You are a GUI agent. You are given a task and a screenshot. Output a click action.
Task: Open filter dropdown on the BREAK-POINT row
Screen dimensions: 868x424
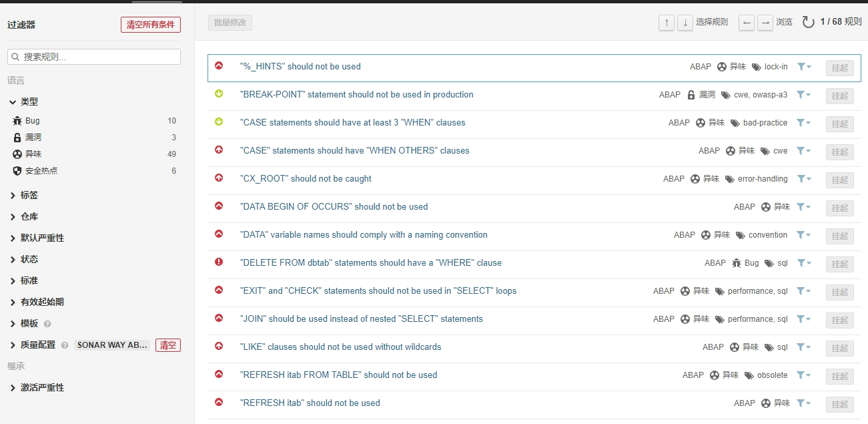point(804,95)
